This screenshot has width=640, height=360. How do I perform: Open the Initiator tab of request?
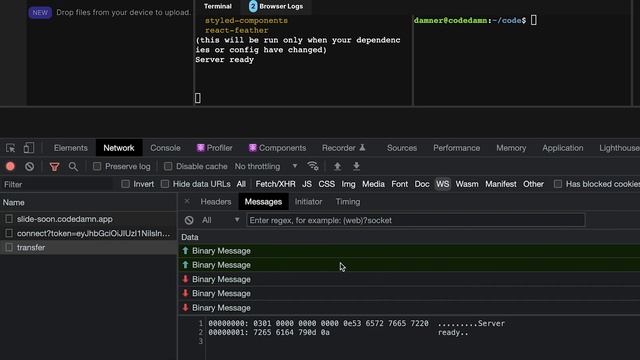click(x=308, y=202)
